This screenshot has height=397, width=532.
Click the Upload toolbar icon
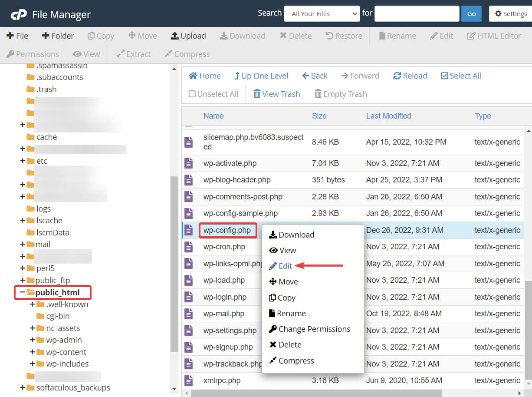175,36
